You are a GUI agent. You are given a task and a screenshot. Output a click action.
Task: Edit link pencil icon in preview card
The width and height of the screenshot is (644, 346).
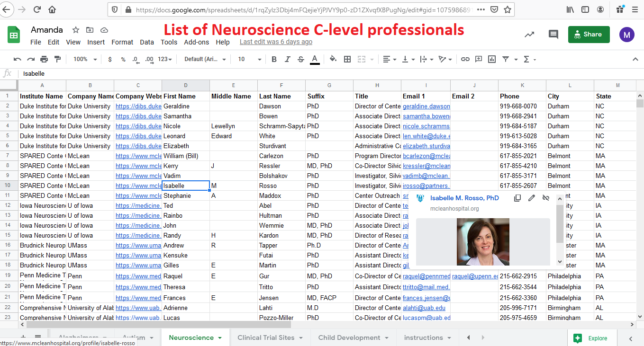pos(532,198)
